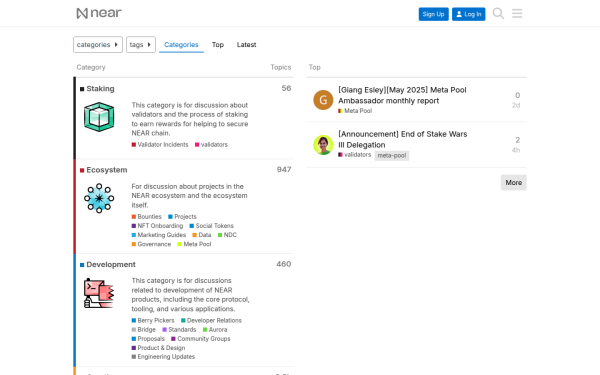Click the Staking category cube icon
600x375 pixels.
(99, 117)
